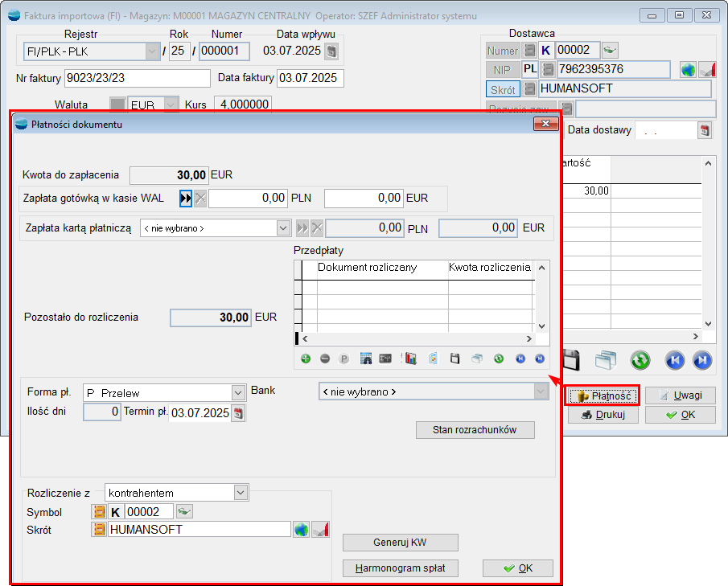Go to the first record in the invoice window
728x586 pixels.
675,360
